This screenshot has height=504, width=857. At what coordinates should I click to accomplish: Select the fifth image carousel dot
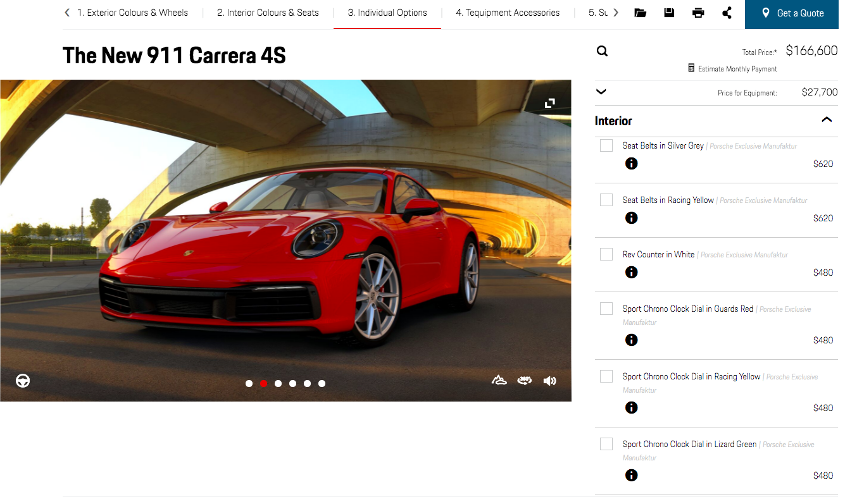tap(307, 383)
